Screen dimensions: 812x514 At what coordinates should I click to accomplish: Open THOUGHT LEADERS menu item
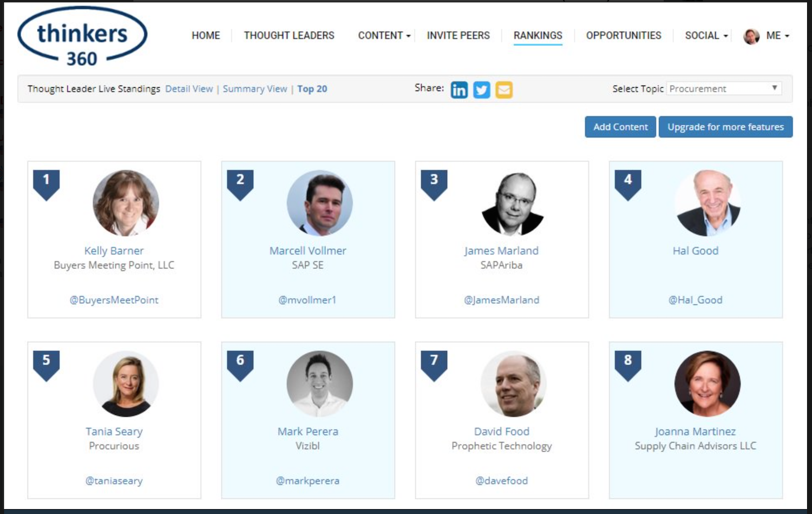pyautogui.click(x=289, y=36)
